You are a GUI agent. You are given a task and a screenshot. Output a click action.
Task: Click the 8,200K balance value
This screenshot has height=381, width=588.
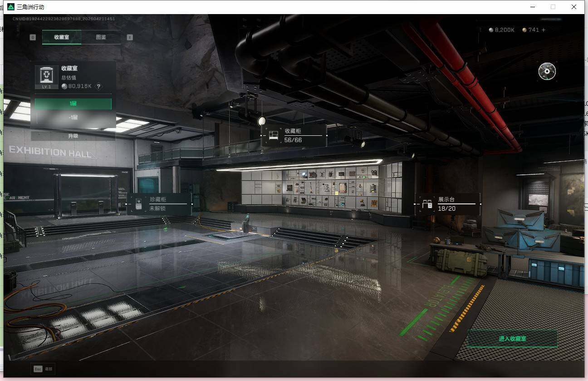click(x=505, y=30)
